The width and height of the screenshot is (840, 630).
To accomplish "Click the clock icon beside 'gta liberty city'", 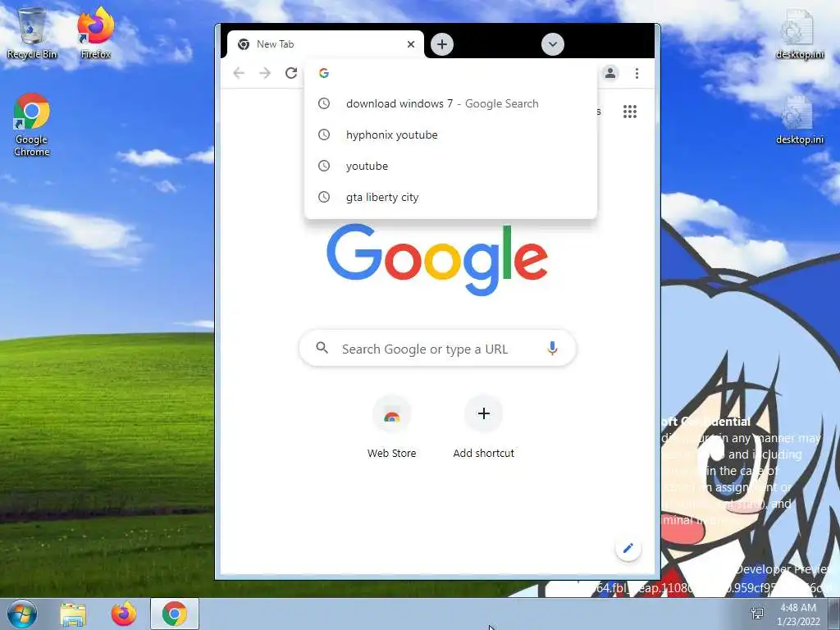I will (x=324, y=197).
